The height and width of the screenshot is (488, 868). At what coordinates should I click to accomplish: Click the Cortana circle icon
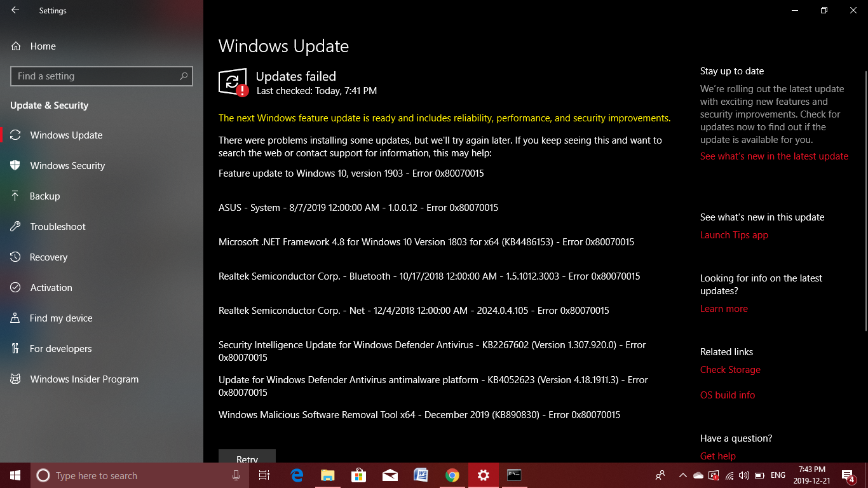click(43, 475)
